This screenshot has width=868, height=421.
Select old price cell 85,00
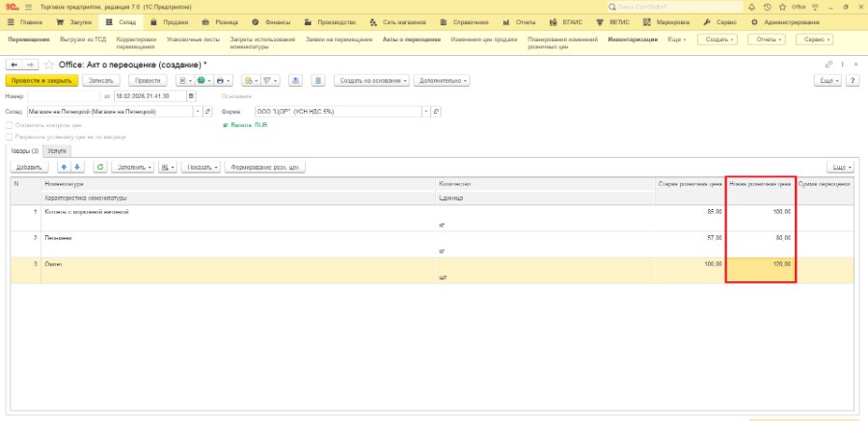[690, 218]
